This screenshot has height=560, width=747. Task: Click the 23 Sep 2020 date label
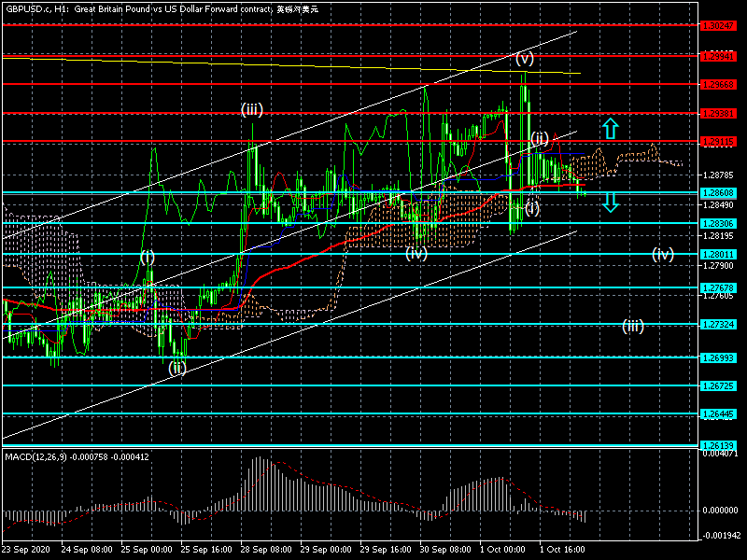[x=27, y=550]
